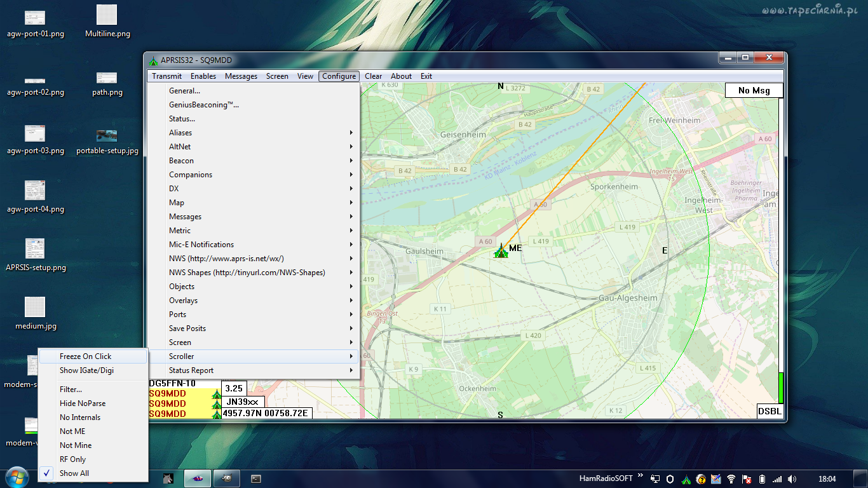Open the terminal icon in the taskbar
The height and width of the screenshot is (488, 868).
click(255, 478)
